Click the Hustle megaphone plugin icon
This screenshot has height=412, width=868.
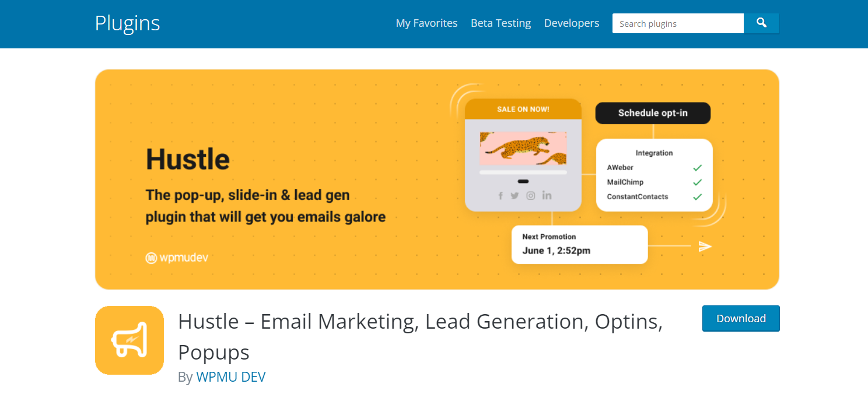coord(129,340)
